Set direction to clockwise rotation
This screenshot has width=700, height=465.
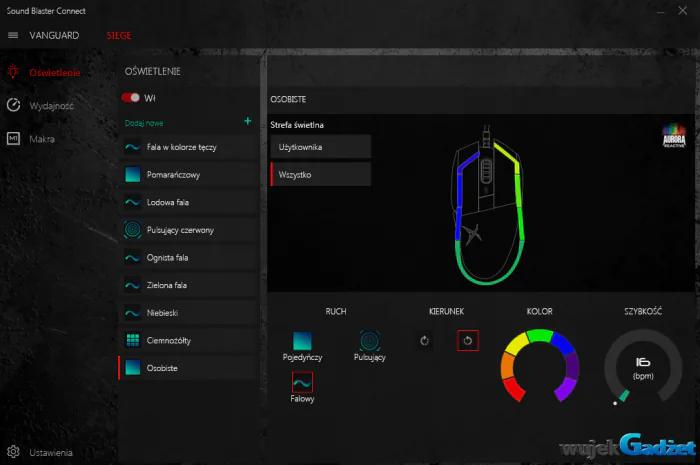425,340
